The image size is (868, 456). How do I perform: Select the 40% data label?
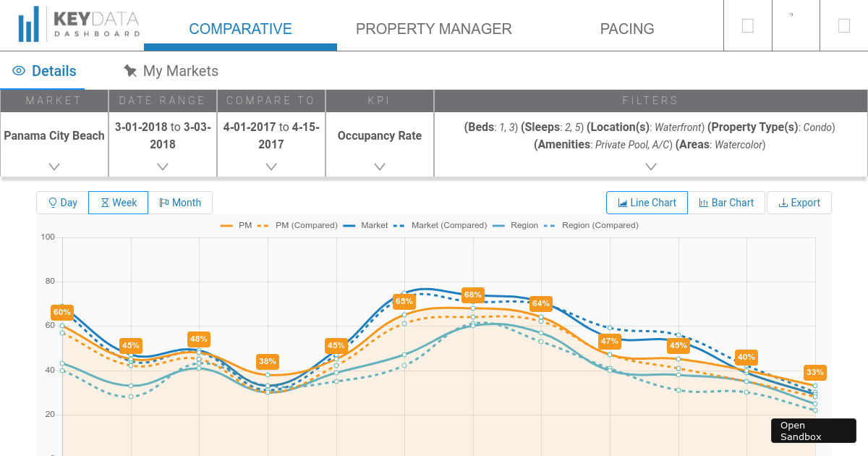(746, 357)
